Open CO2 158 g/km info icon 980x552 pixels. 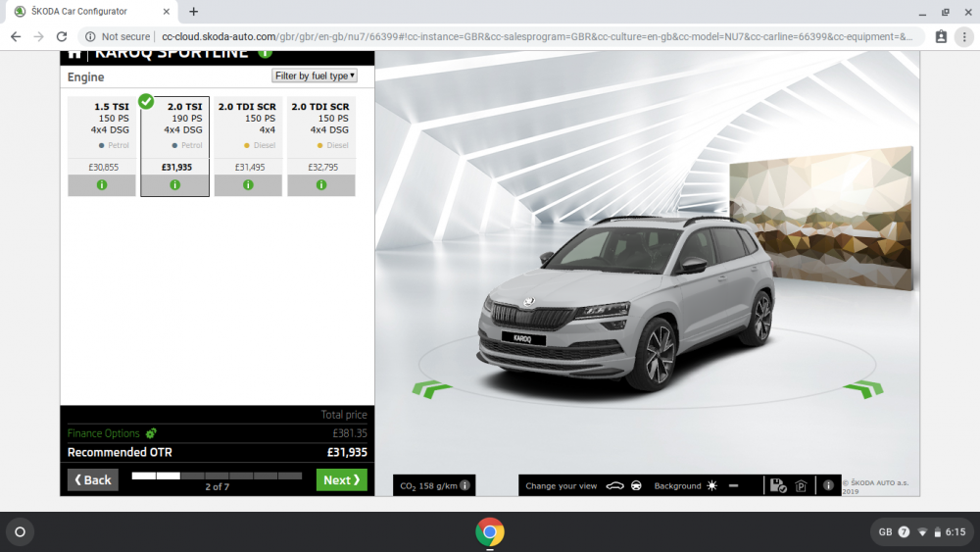(x=465, y=485)
